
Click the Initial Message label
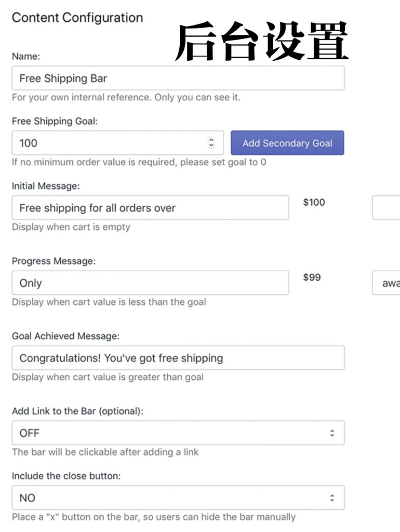[x=46, y=186]
